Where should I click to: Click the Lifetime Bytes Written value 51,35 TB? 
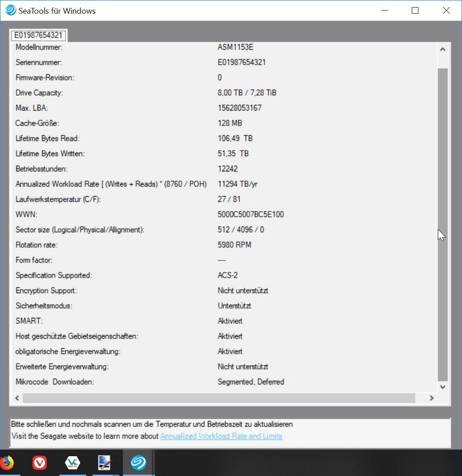[x=233, y=153]
